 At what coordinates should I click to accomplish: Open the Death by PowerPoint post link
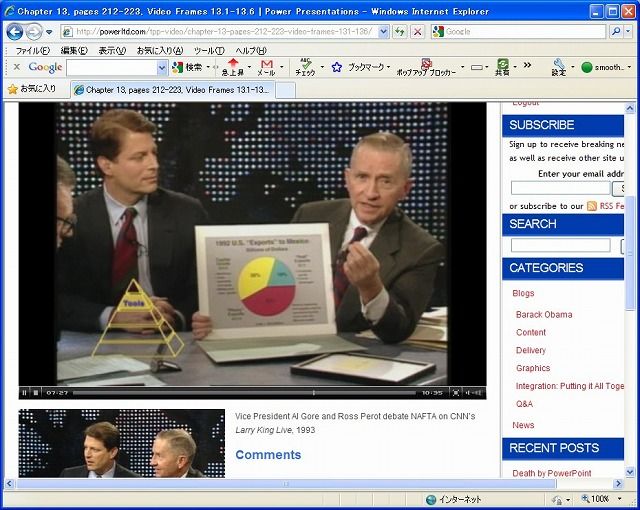pos(552,473)
